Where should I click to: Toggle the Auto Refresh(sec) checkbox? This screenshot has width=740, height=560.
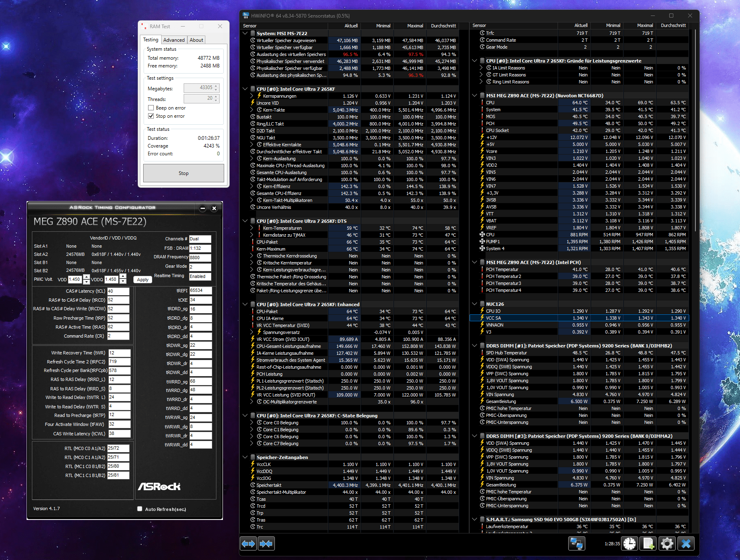coord(140,509)
